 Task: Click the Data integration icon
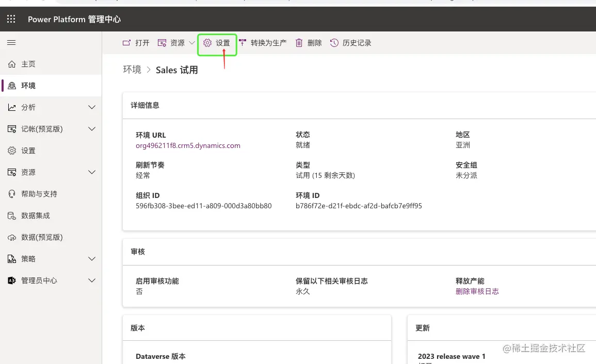point(12,216)
